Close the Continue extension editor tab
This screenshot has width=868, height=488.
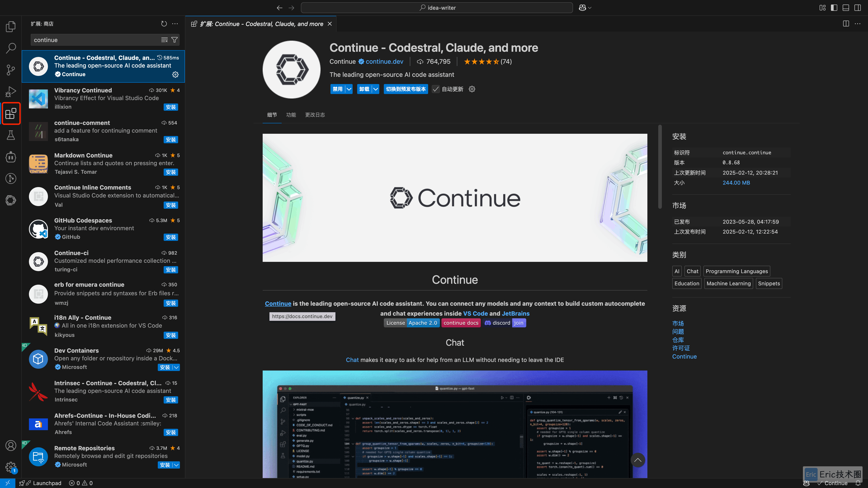[330, 23]
